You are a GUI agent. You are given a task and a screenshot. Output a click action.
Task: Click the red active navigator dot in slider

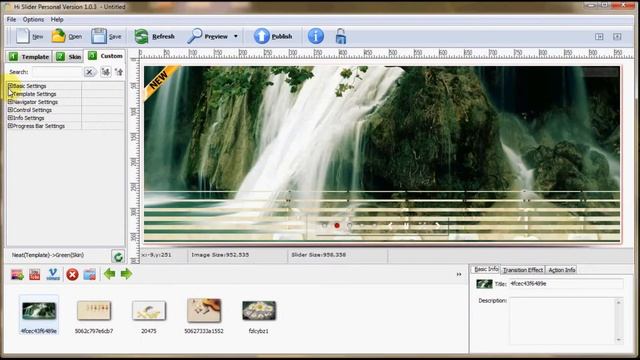337,225
